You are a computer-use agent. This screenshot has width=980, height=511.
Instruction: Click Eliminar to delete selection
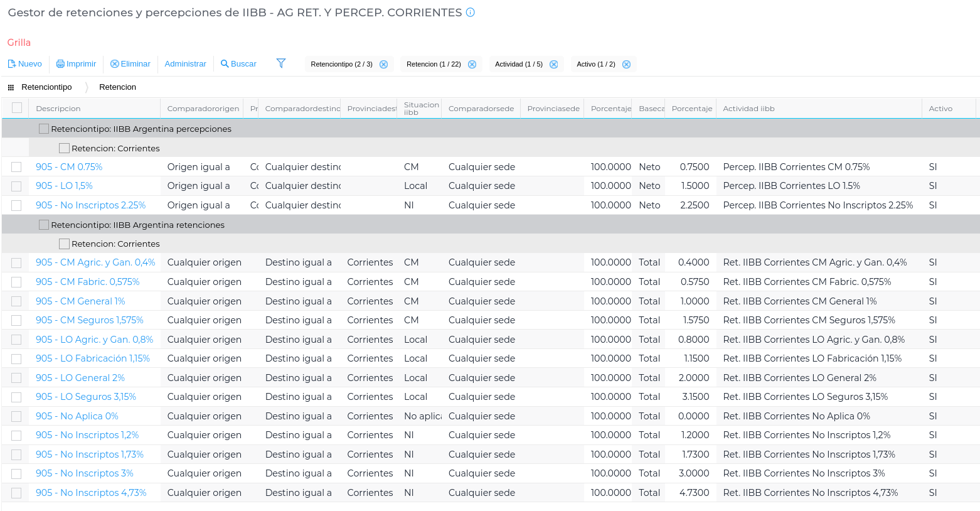pos(130,64)
